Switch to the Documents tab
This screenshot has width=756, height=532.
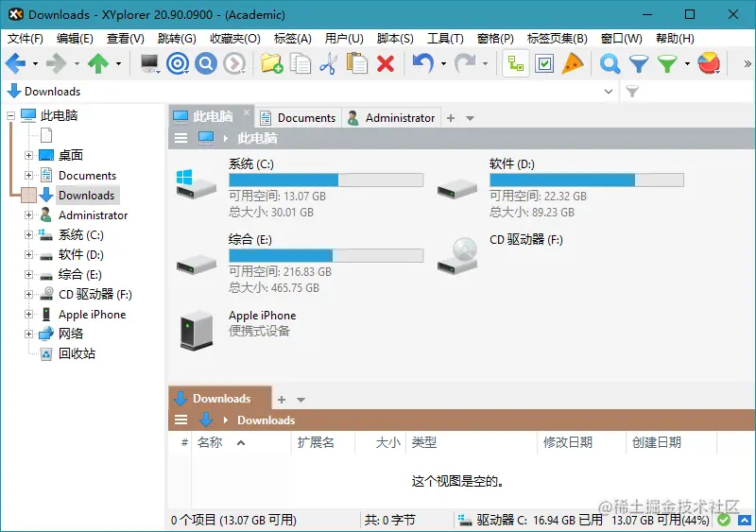(298, 118)
